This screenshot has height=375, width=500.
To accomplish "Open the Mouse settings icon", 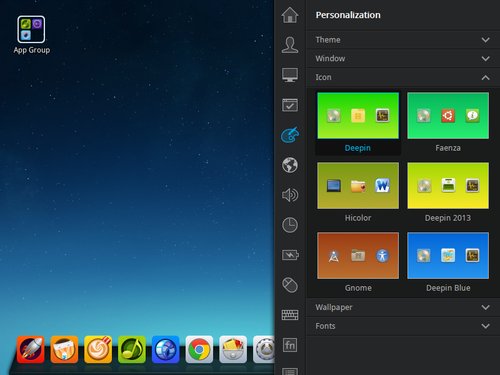I will pos(290,285).
